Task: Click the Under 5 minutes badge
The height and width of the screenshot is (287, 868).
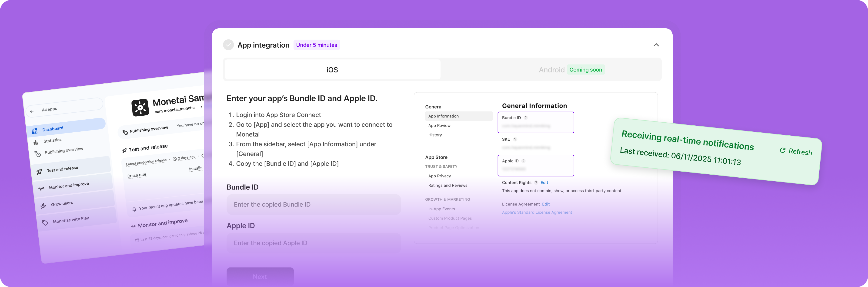Action: 316,45
